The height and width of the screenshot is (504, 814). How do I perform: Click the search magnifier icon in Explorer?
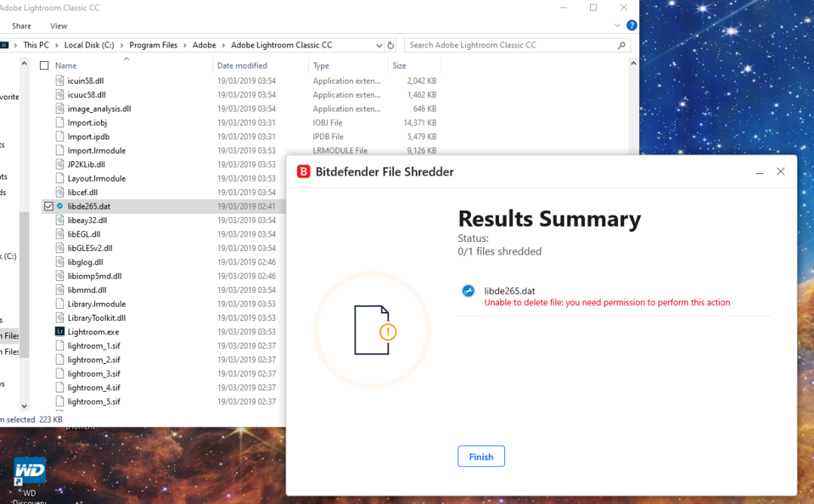(621, 45)
